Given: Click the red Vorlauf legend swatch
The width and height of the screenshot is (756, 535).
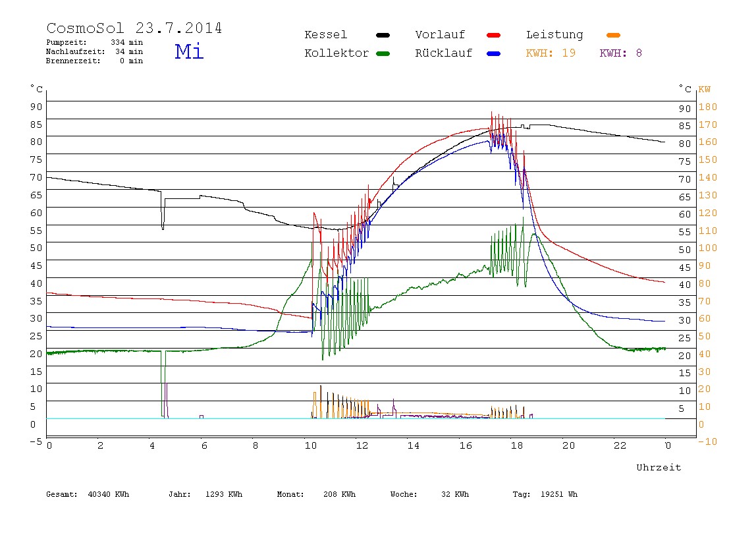Looking at the screenshot, I should coord(494,35).
